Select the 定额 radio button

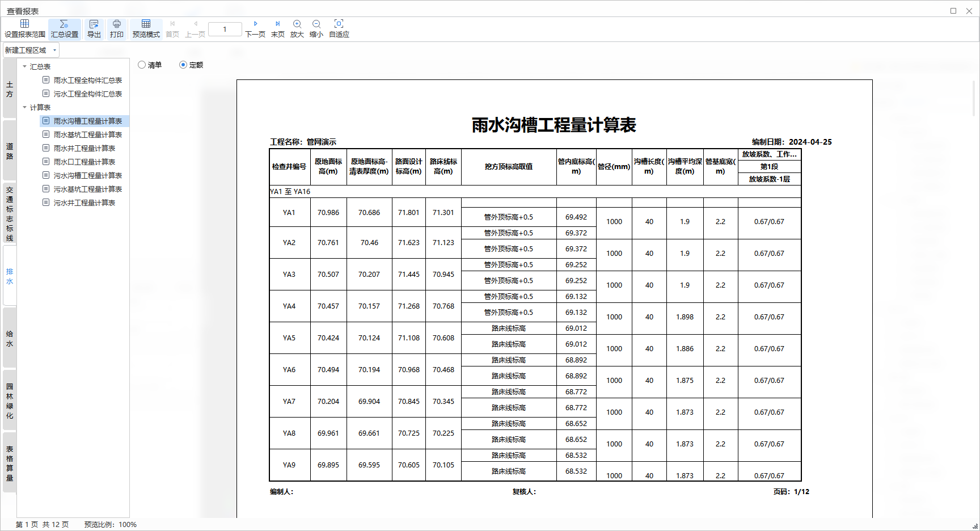coord(183,65)
